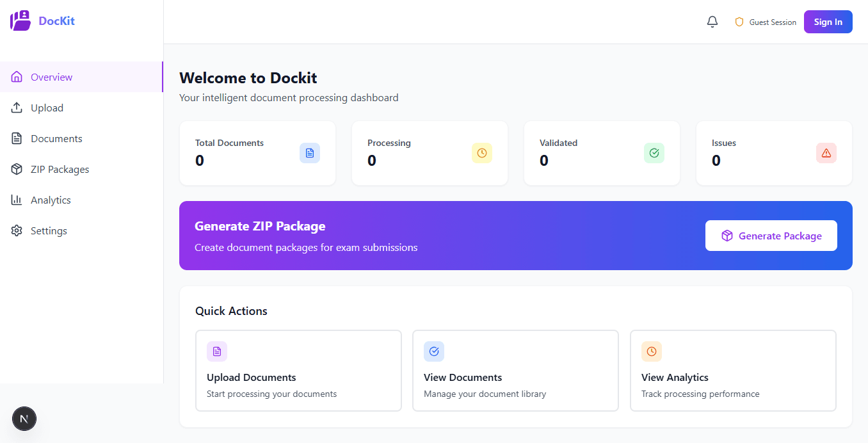Open the notification bell icon
Screen dimensions: 868x443
coord(712,21)
